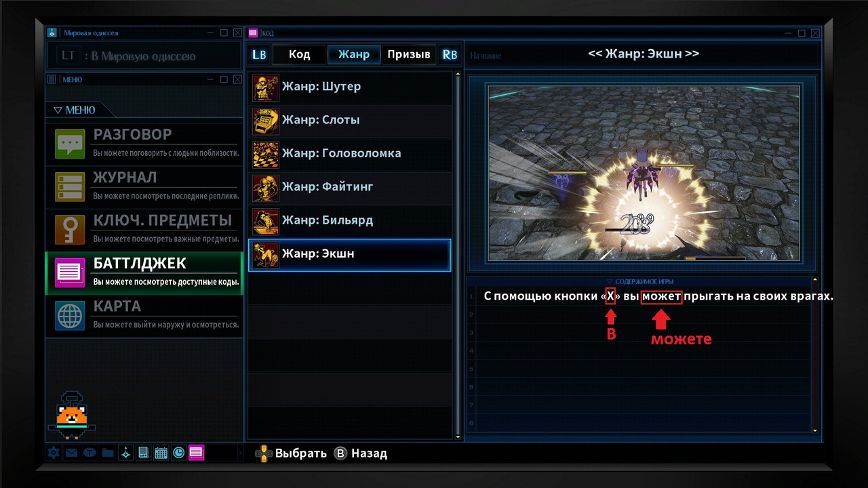
Task: Open the РАЗГОВОР menu item
Action: [144, 144]
